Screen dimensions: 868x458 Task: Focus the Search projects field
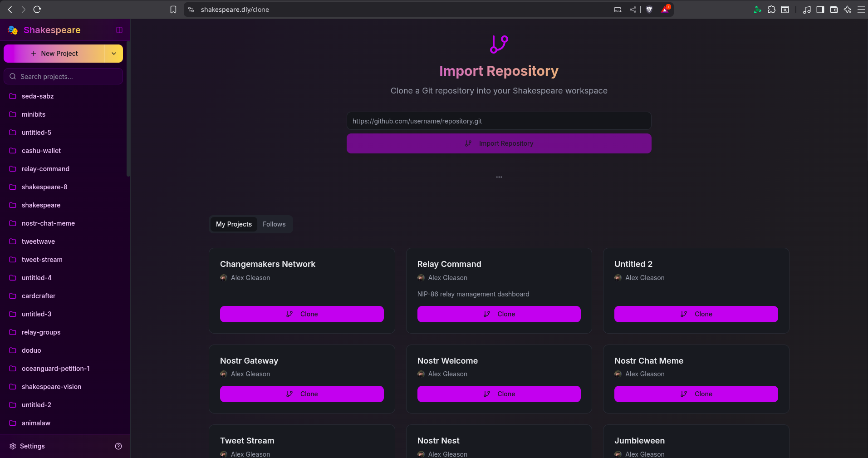click(64, 77)
